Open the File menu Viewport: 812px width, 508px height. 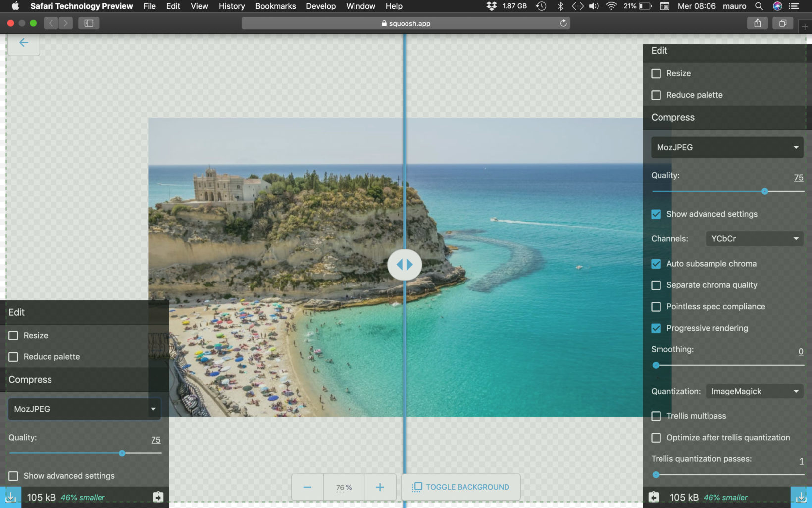click(x=150, y=6)
